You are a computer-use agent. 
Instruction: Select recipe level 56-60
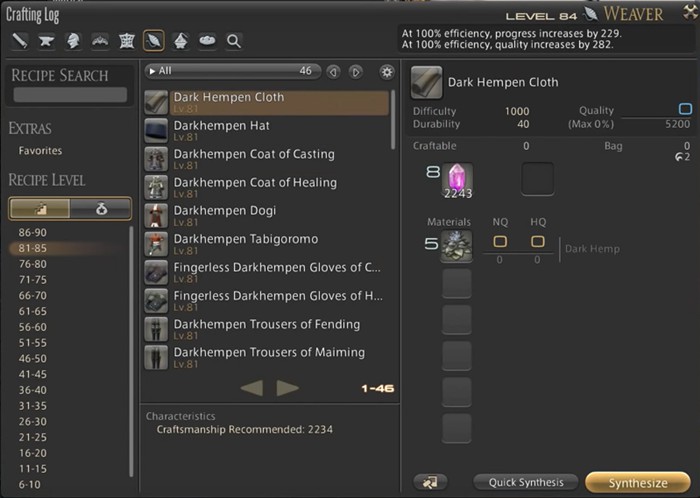click(x=33, y=327)
